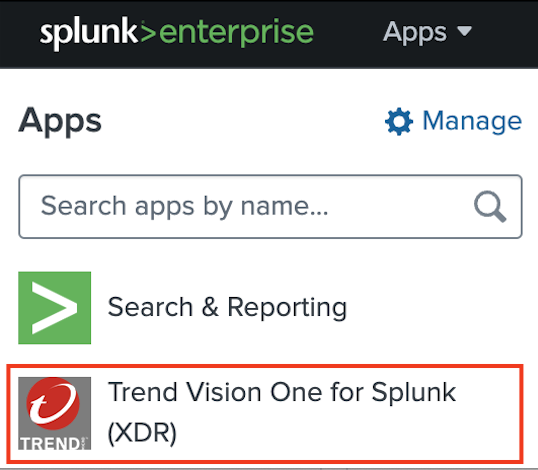Viewport: 538px width, 470px height.
Task: Open Trend Vision One for Splunk (XDR)
Action: point(265,413)
